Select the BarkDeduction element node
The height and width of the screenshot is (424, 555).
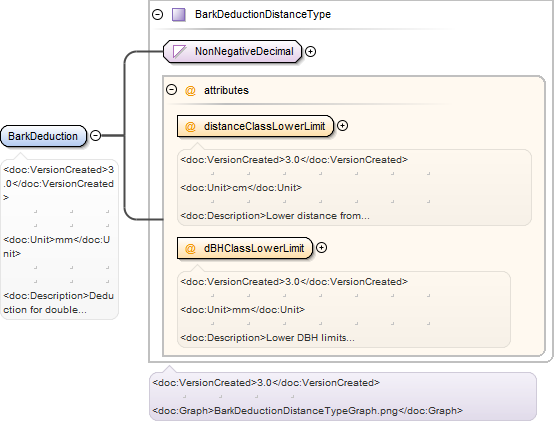[x=44, y=136]
